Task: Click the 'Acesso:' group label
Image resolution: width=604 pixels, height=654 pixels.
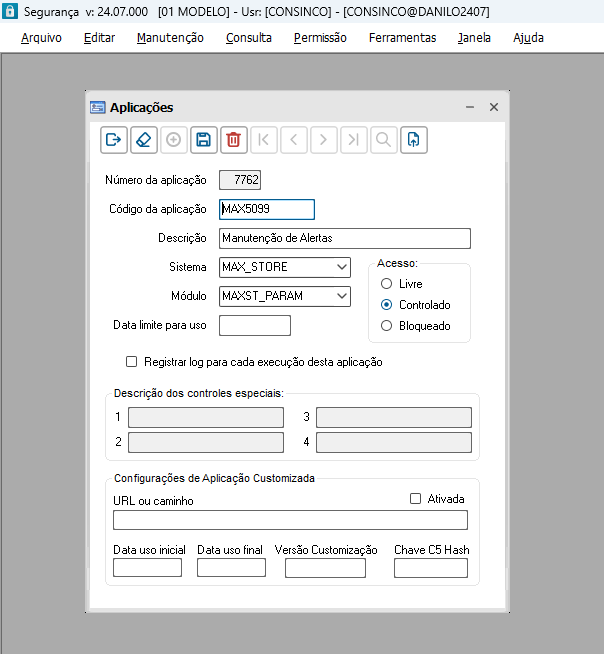Action: coord(397,263)
